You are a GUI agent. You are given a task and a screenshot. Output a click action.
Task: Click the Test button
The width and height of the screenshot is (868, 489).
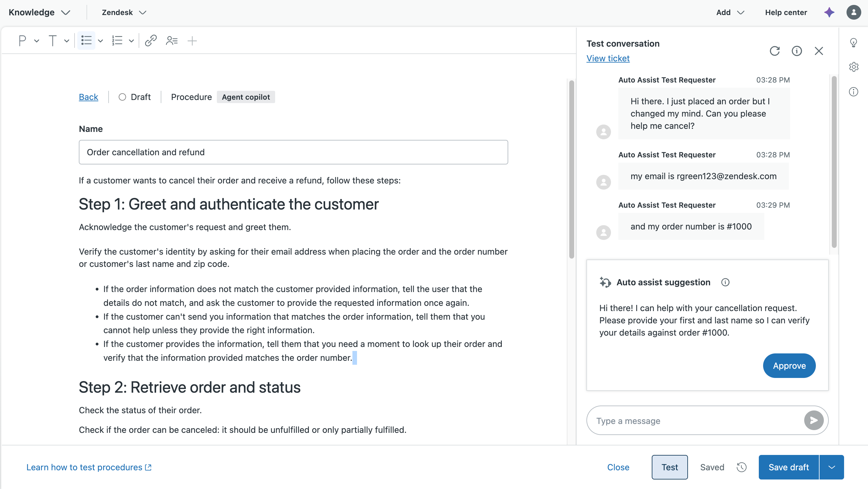click(x=670, y=467)
